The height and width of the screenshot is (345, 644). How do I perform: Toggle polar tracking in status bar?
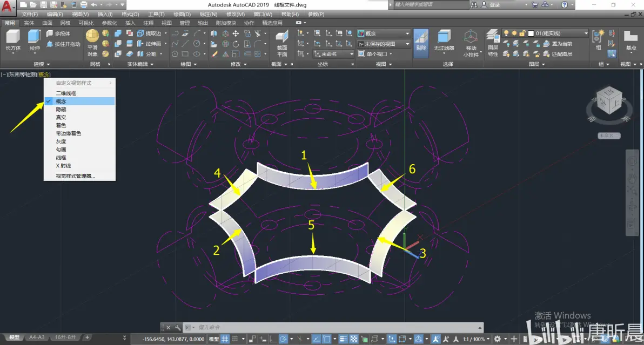pos(283,339)
